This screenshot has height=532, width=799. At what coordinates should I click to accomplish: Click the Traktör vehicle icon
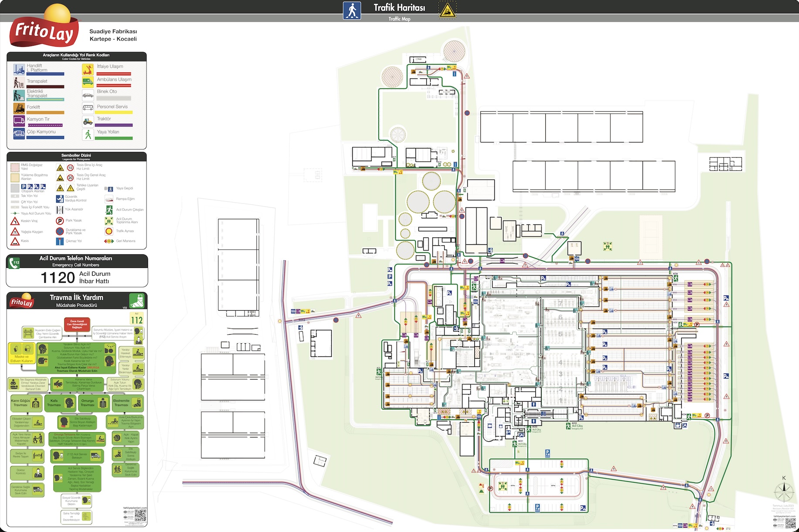[88, 121]
